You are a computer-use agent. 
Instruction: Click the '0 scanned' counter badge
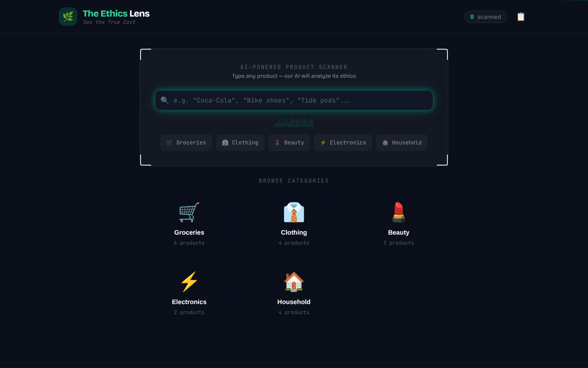pos(486,17)
